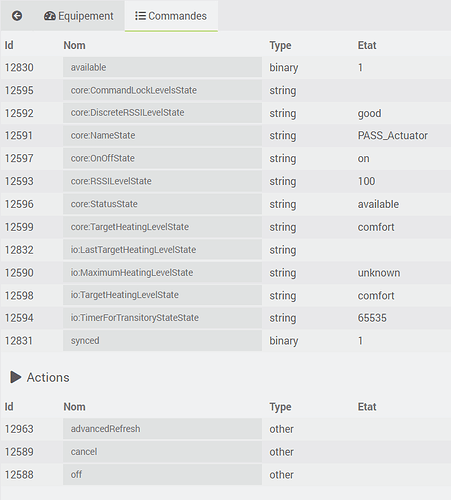Image resolution: width=451 pixels, height=500 pixels.
Task: Click 'binary' type in the synced row
Action: pyautogui.click(x=284, y=341)
